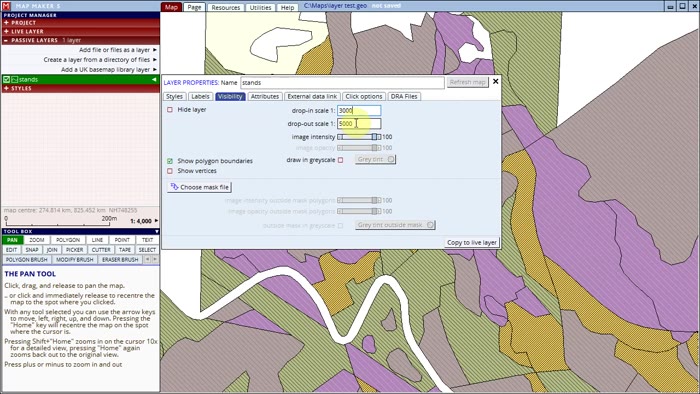Image resolution: width=700 pixels, height=394 pixels.
Task: Click the stands layer row arrow
Action: coord(154,79)
